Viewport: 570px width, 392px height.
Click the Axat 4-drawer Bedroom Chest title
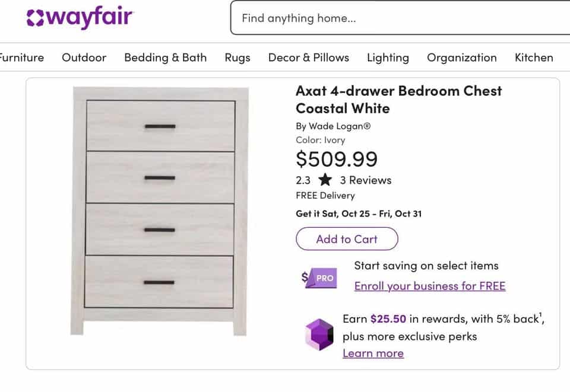tap(398, 100)
